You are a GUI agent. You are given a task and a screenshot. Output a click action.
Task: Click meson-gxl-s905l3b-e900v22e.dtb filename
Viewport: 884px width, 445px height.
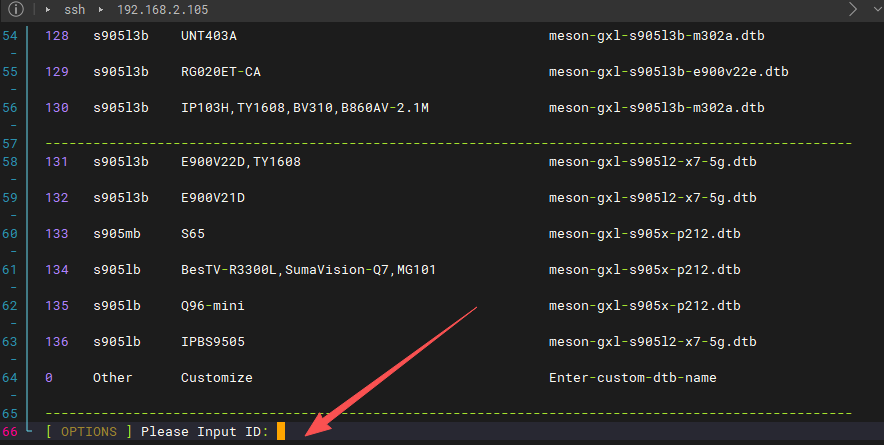[x=668, y=72]
